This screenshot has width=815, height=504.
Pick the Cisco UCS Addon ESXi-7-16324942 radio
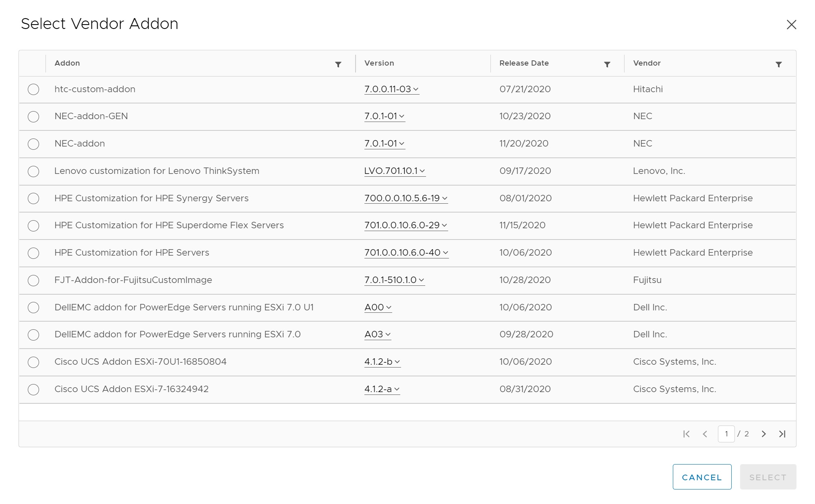coord(33,390)
